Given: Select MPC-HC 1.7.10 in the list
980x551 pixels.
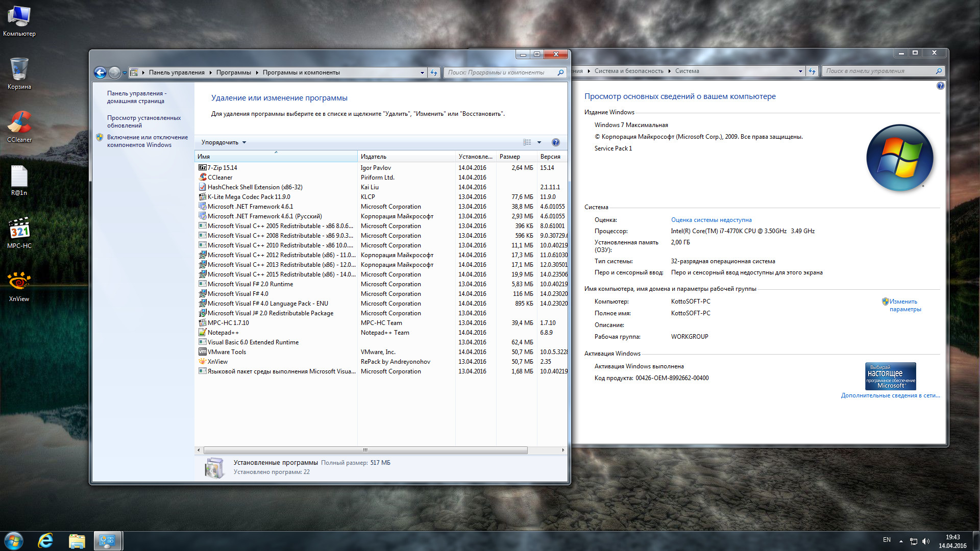Looking at the screenshot, I should [382, 322].
